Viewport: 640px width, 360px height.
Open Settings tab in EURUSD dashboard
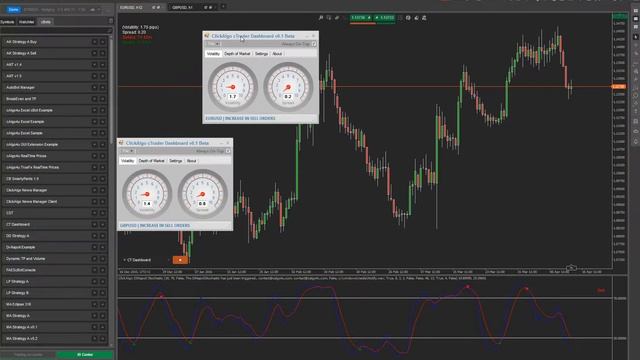click(x=261, y=54)
